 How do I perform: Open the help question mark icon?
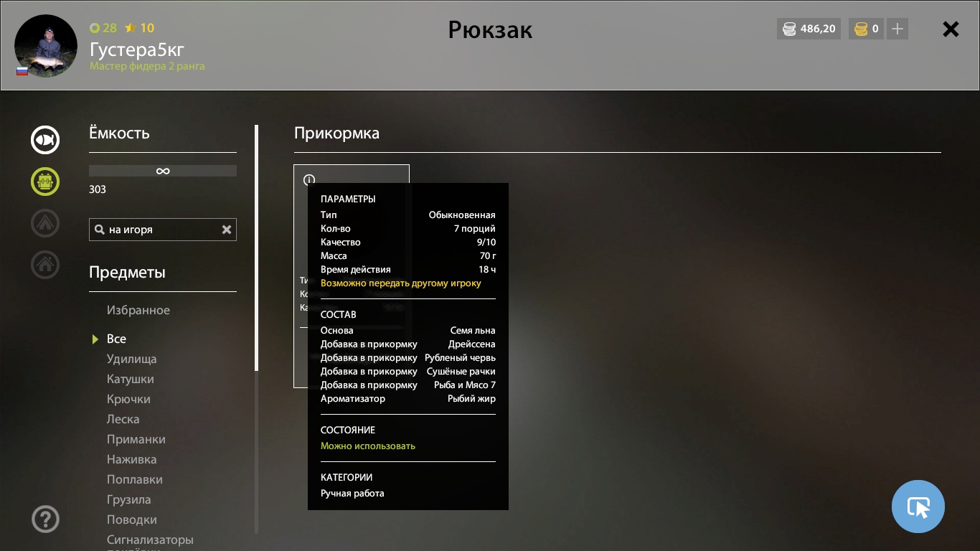[45, 519]
